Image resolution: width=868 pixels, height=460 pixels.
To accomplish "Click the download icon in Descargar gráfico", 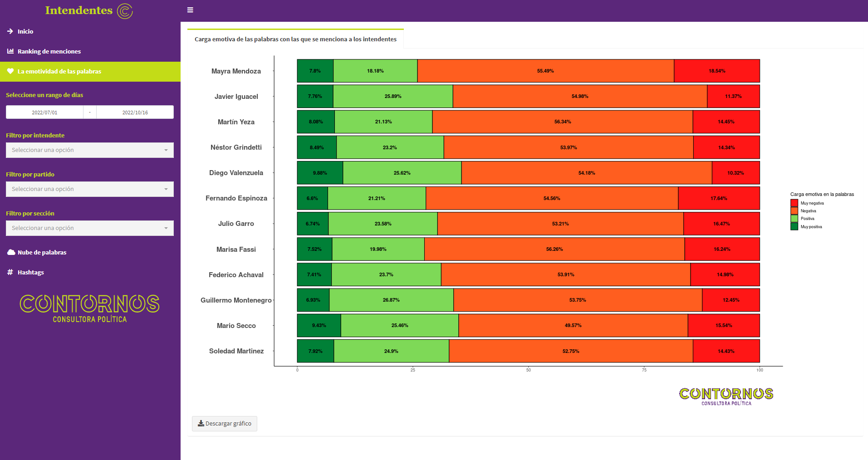I will tap(201, 423).
